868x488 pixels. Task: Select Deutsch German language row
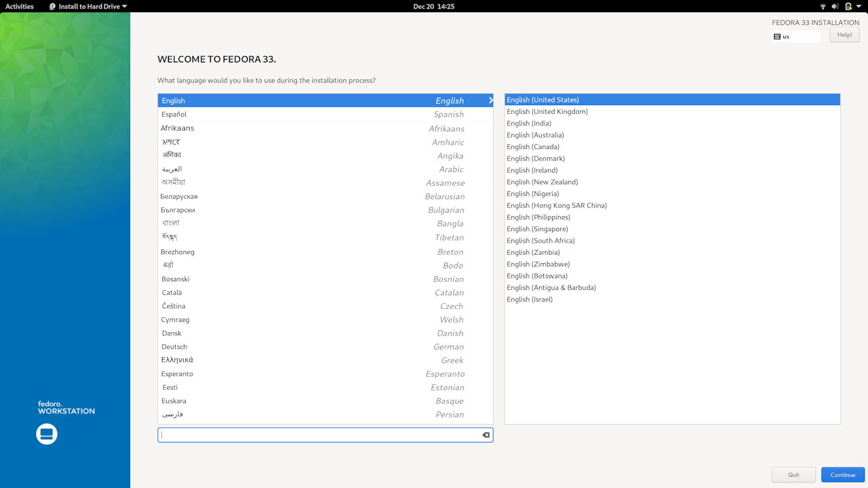(325, 346)
